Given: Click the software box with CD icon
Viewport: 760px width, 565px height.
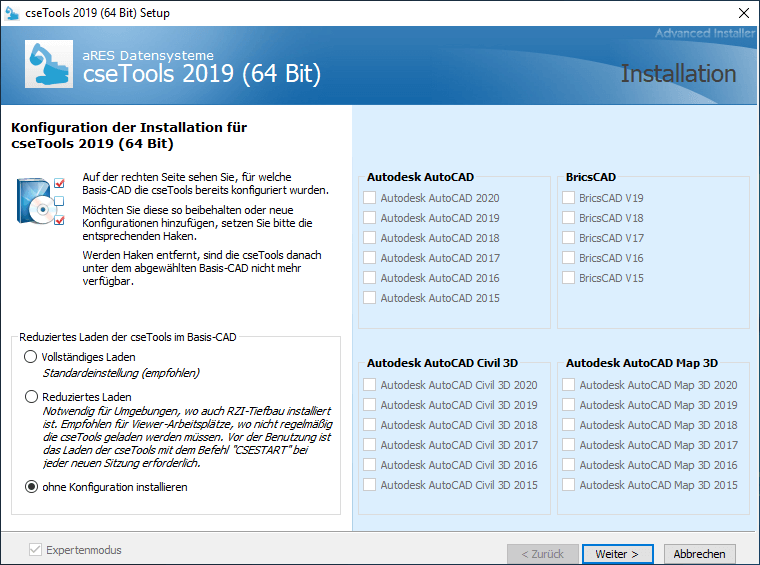Looking at the screenshot, I should (40, 199).
